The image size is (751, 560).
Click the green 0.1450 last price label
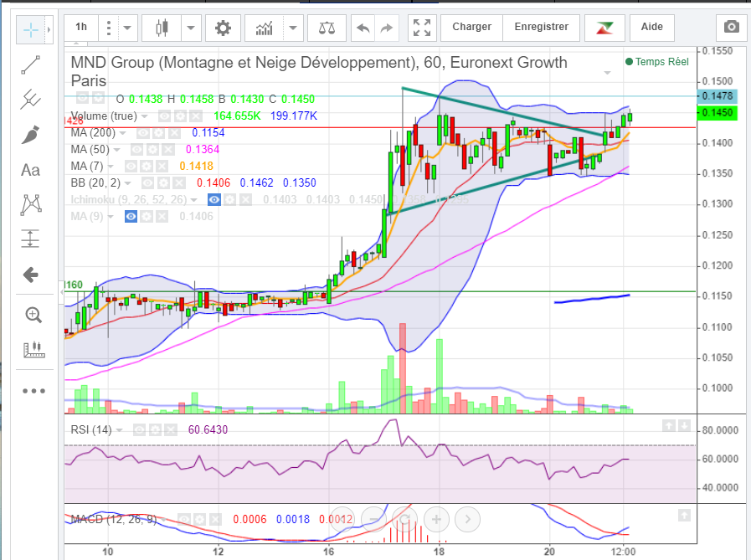pyautogui.click(x=717, y=112)
